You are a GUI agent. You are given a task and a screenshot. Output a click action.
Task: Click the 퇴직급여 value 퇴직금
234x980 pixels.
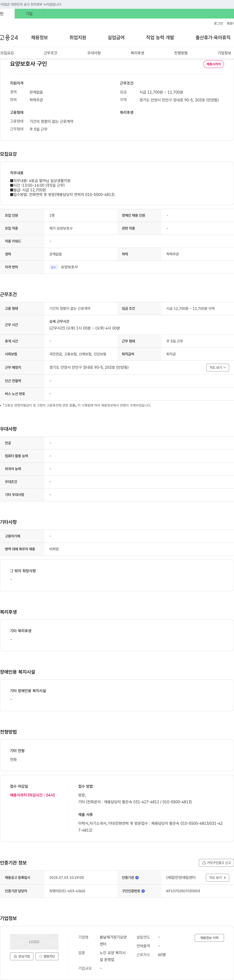coord(171,354)
